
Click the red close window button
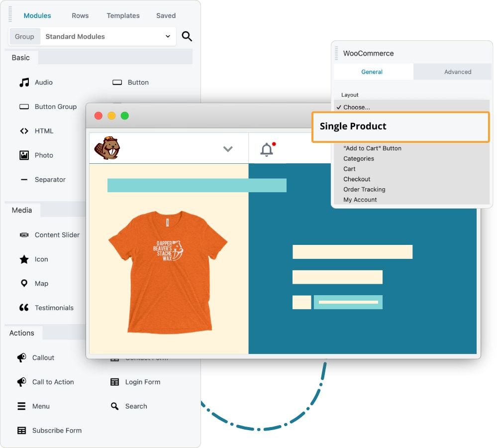[99, 115]
